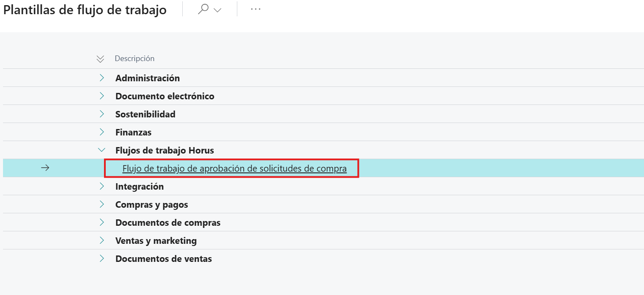Expand the Finanzas group chevron
The image size is (644, 295).
[102, 132]
